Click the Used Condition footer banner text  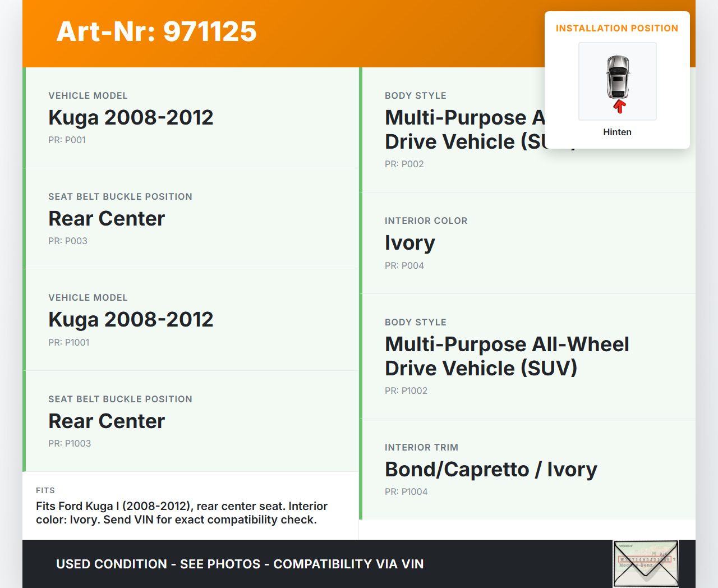240,564
